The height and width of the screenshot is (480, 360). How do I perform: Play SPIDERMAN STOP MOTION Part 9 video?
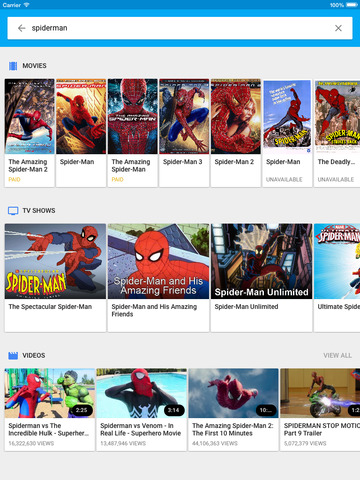[320, 393]
